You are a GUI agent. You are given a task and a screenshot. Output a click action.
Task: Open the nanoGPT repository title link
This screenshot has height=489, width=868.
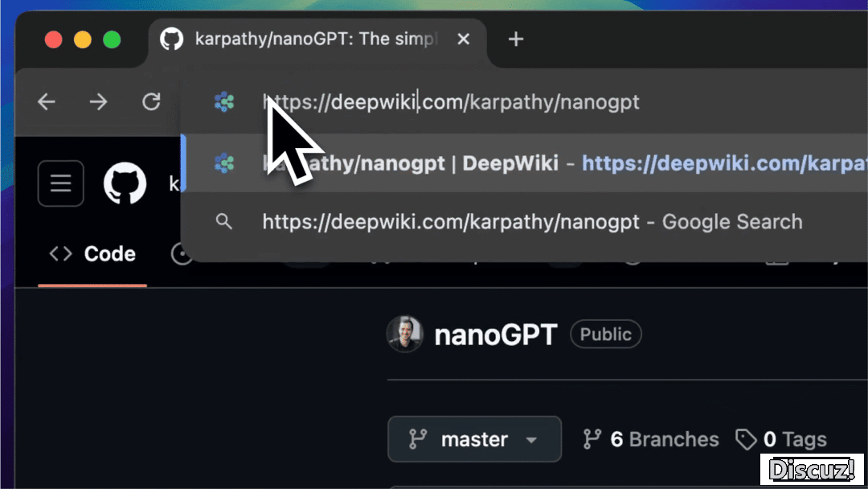(495, 335)
